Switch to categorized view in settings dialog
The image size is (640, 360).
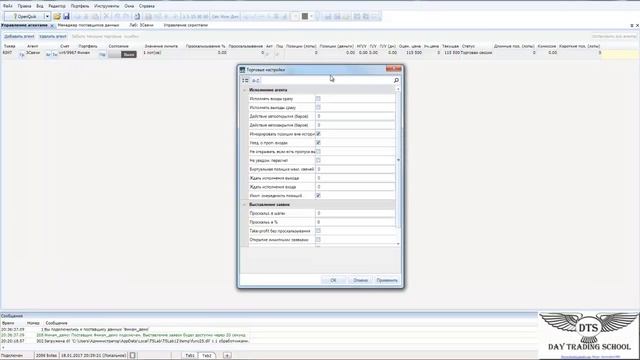[245, 80]
